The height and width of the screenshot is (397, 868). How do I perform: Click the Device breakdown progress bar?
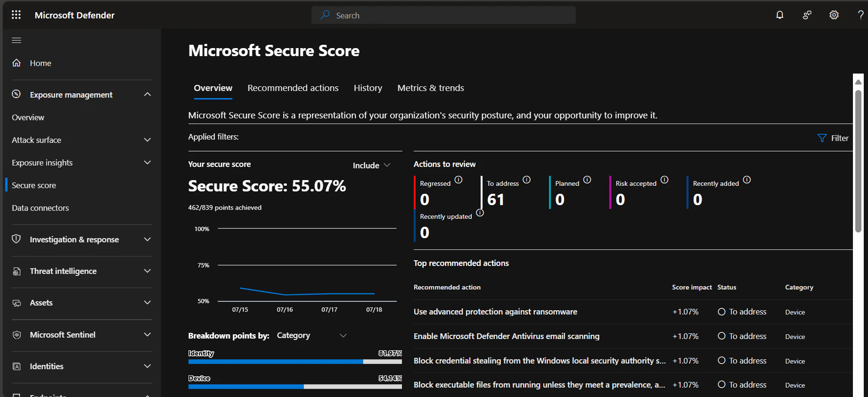pos(295,387)
